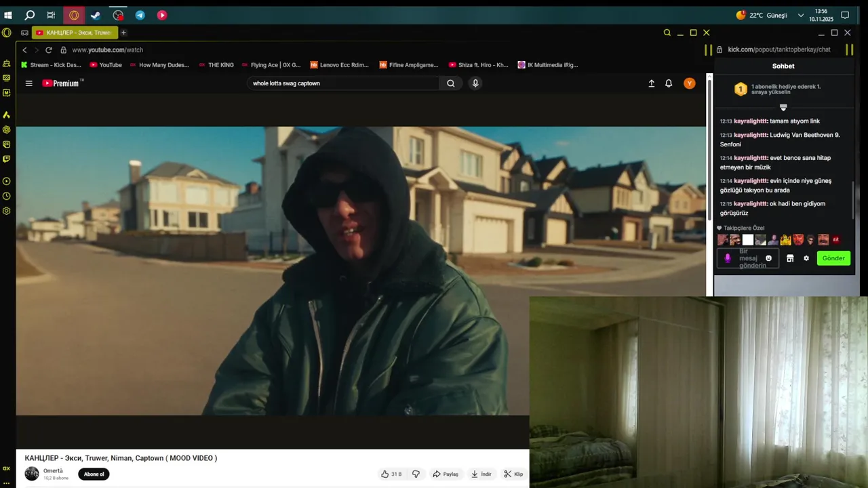Expand the Windows system tray chevron
The image size is (868, 488).
[801, 15]
